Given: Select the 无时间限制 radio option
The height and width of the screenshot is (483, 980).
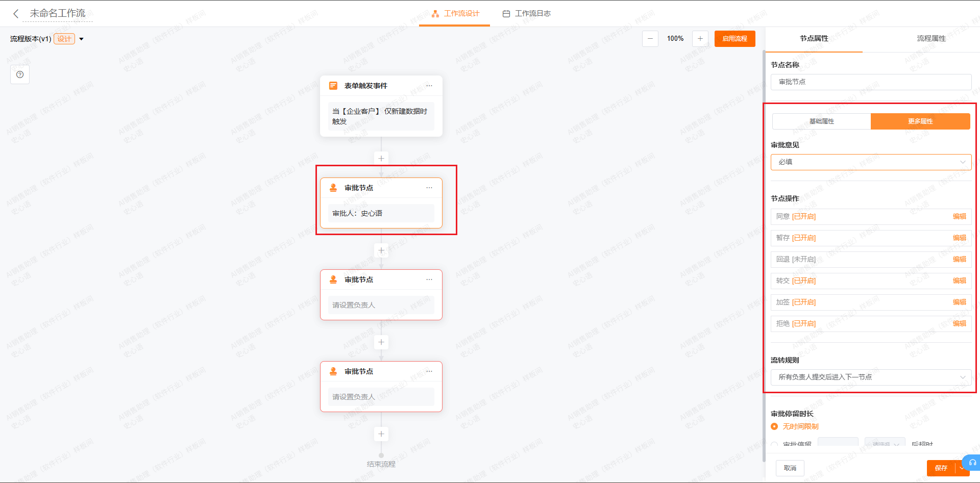Looking at the screenshot, I should tap(774, 426).
